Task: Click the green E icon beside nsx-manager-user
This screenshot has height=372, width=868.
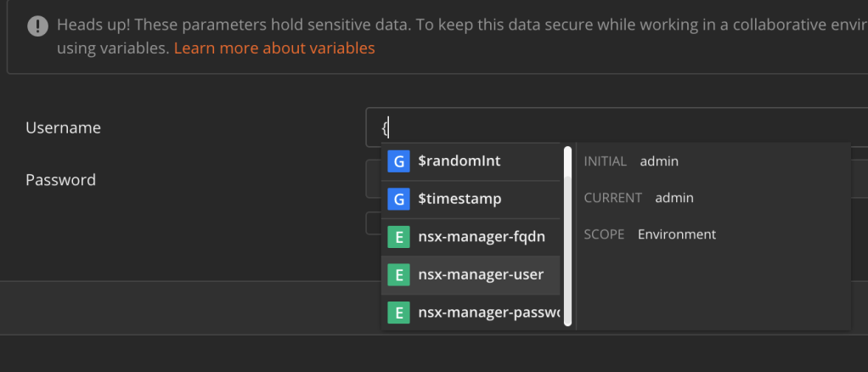Action: coord(398,274)
